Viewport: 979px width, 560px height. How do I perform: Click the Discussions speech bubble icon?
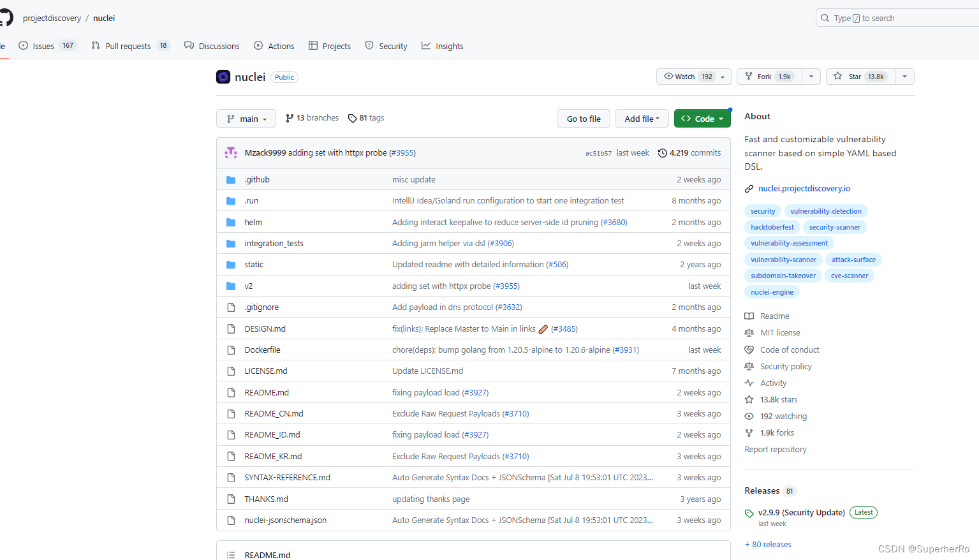click(x=188, y=45)
